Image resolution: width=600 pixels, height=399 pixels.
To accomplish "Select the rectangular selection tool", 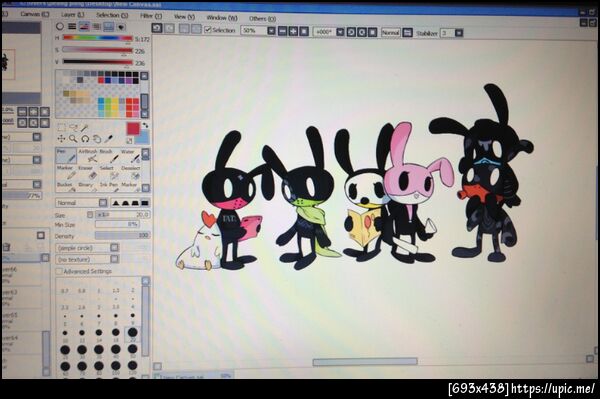I will point(61,127).
